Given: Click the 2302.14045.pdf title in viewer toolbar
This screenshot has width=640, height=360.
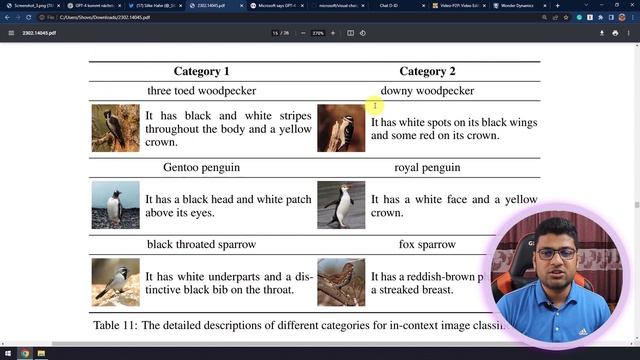Looking at the screenshot, I should [39, 33].
